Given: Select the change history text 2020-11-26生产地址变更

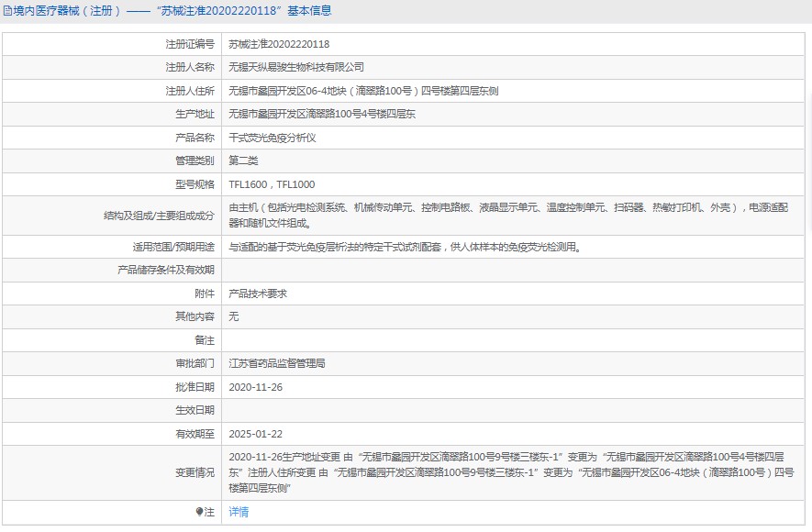Looking at the screenshot, I should 511,472.
